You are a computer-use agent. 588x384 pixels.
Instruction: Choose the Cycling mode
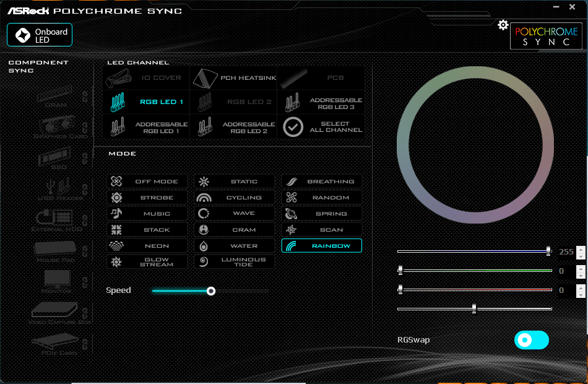coord(235,198)
